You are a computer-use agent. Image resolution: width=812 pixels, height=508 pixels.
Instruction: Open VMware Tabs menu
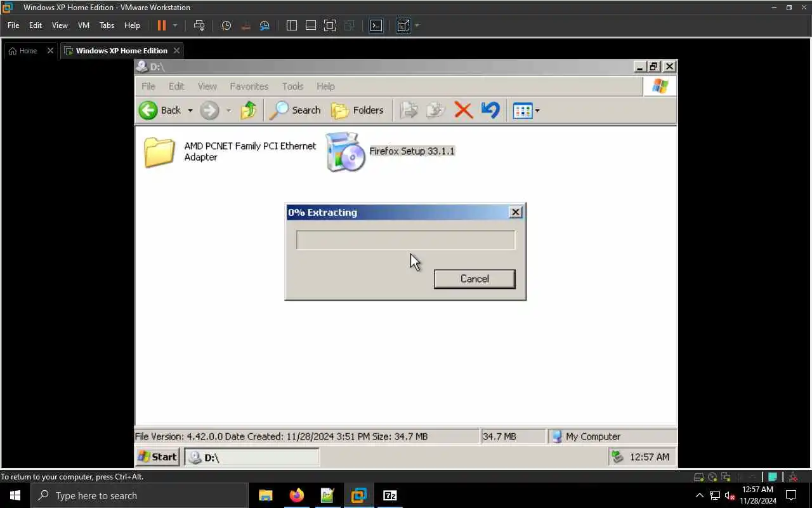tap(107, 25)
